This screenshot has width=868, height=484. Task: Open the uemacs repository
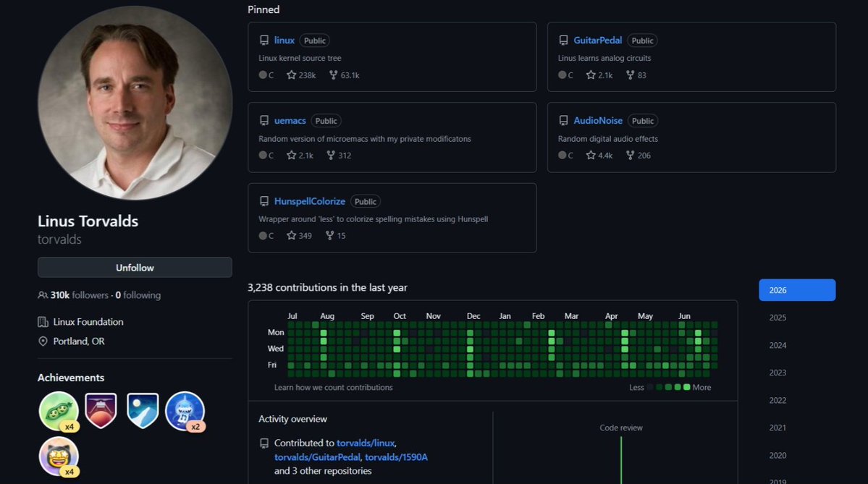click(x=290, y=121)
